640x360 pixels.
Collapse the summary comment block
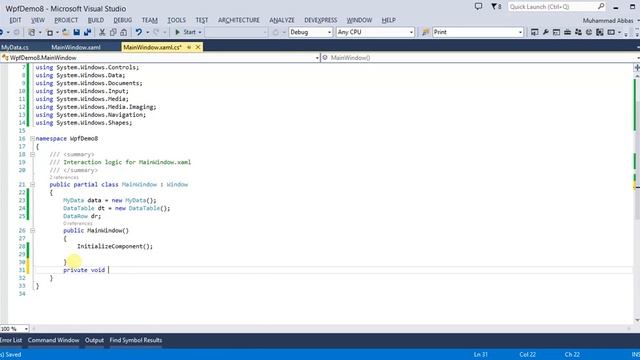(32, 154)
